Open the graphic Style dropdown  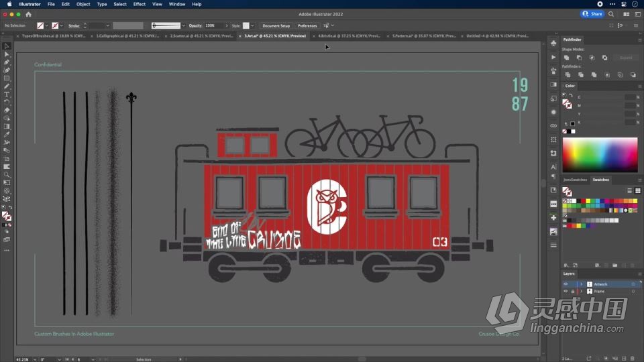(x=252, y=26)
